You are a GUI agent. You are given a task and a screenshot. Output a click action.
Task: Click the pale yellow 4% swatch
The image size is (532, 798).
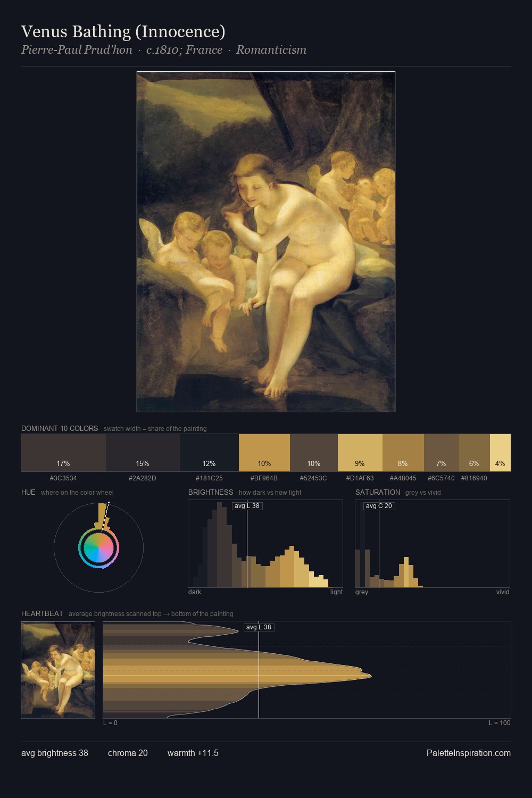[500, 453]
